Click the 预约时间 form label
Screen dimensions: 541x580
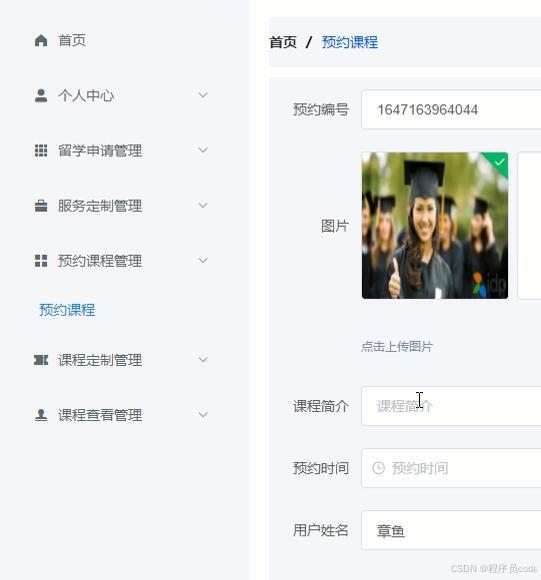321,468
